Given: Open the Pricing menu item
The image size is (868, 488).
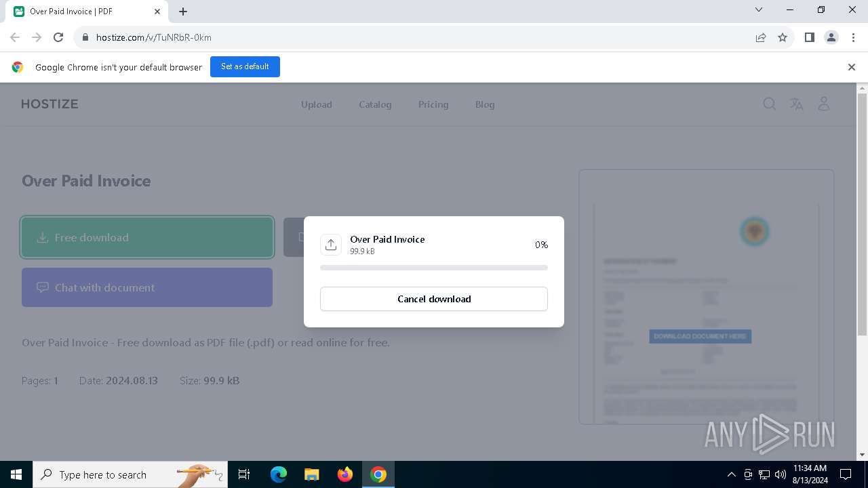Looking at the screenshot, I should point(433,104).
